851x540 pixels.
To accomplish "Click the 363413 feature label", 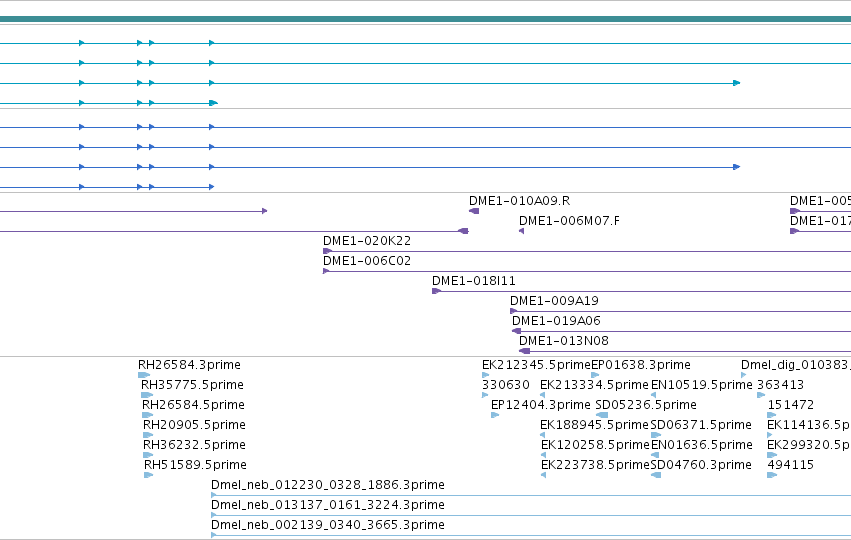I will click(x=780, y=385).
